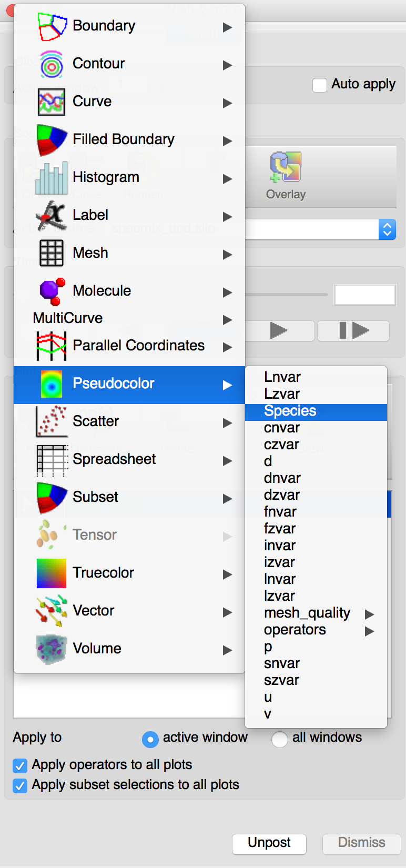Image resolution: width=406 pixels, height=868 pixels.
Task: Select the Molecule plot icon
Action: pyautogui.click(x=52, y=291)
